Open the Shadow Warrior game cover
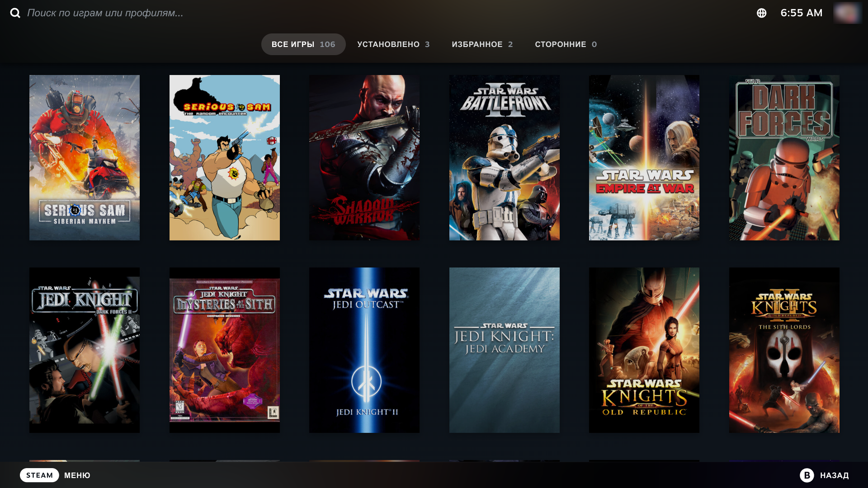868x488 pixels. tap(364, 158)
